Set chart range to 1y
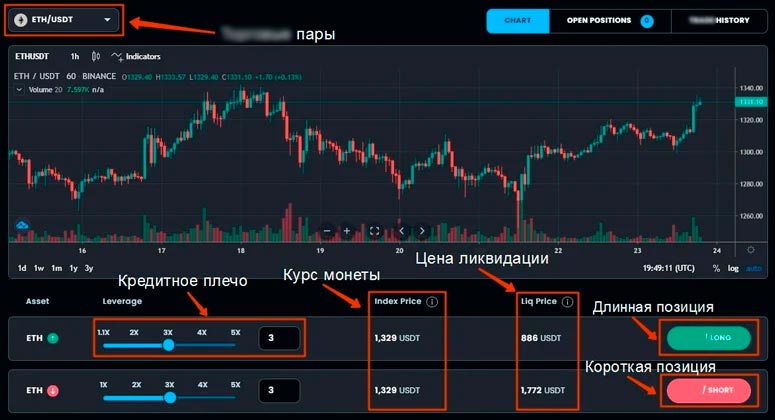The image size is (775, 420). click(x=74, y=268)
